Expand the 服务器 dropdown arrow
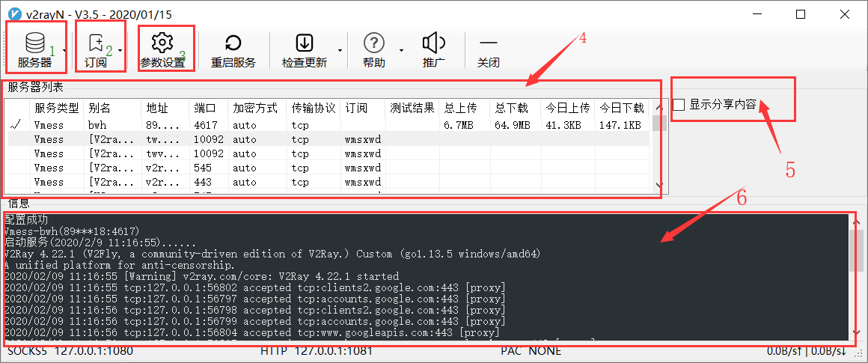Image resolution: width=868 pixels, height=363 pixels. point(65,51)
